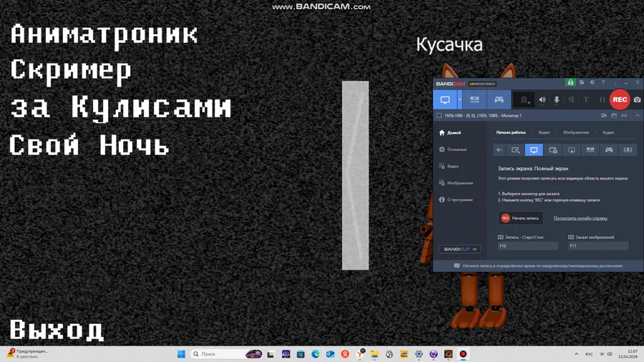
Task: Open File Explorer from taskbar
Action: [x=374, y=354]
